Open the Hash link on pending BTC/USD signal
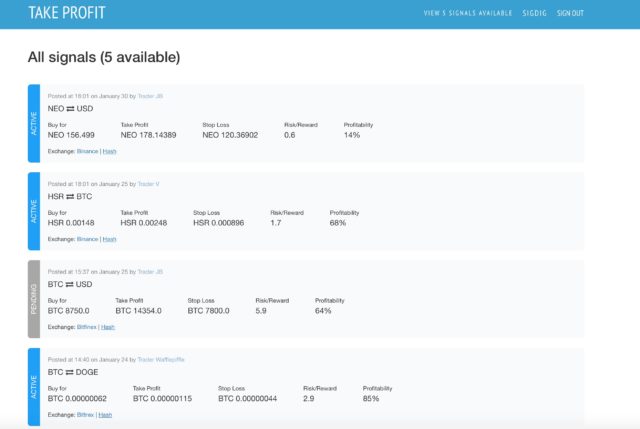The width and height of the screenshot is (640, 429). (x=108, y=326)
